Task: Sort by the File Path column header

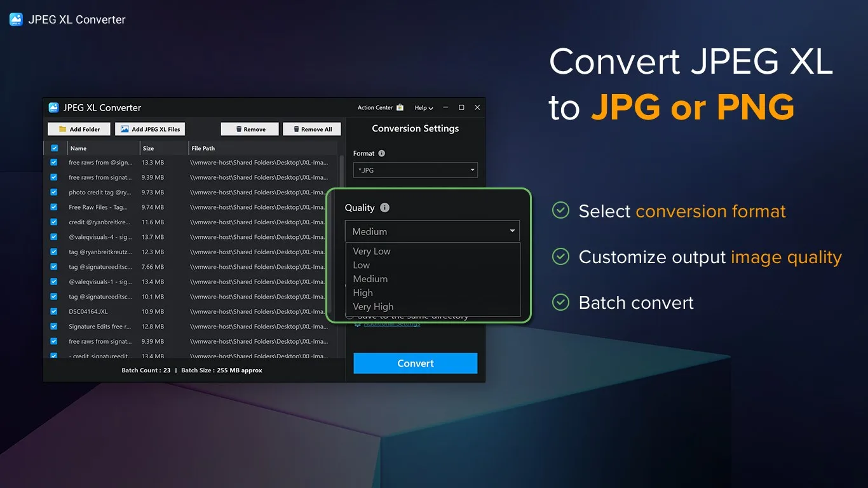Action: [262, 148]
